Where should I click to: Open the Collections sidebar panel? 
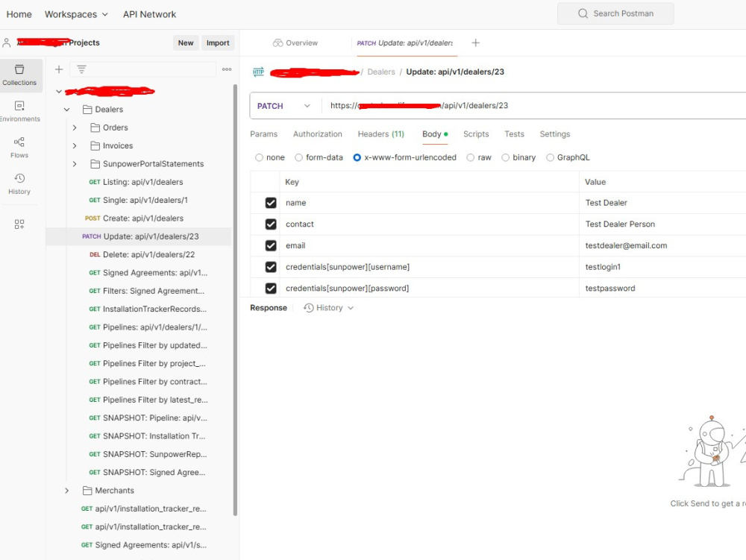(19, 75)
